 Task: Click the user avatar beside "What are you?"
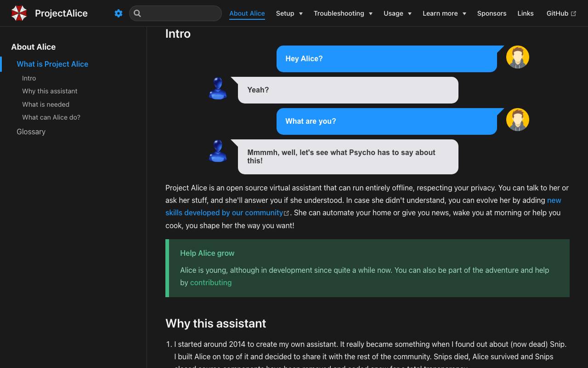[518, 120]
